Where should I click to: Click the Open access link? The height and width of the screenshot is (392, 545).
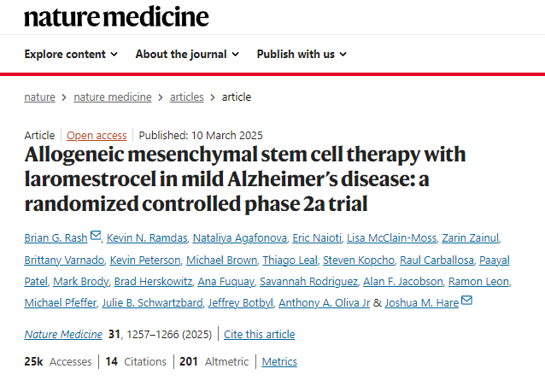tap(97, 135)
